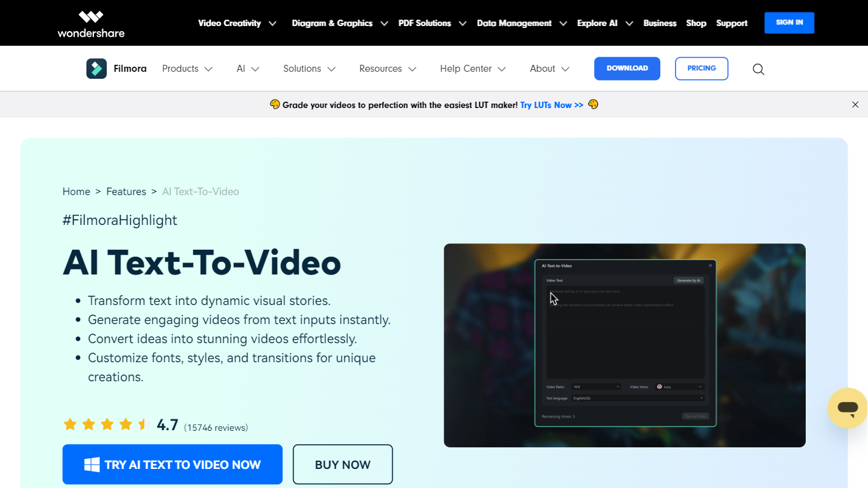Screen dimensions: 868x488
Task: Click the five-star rating icons
Action: pyautogui.click(x=105, y=424)
